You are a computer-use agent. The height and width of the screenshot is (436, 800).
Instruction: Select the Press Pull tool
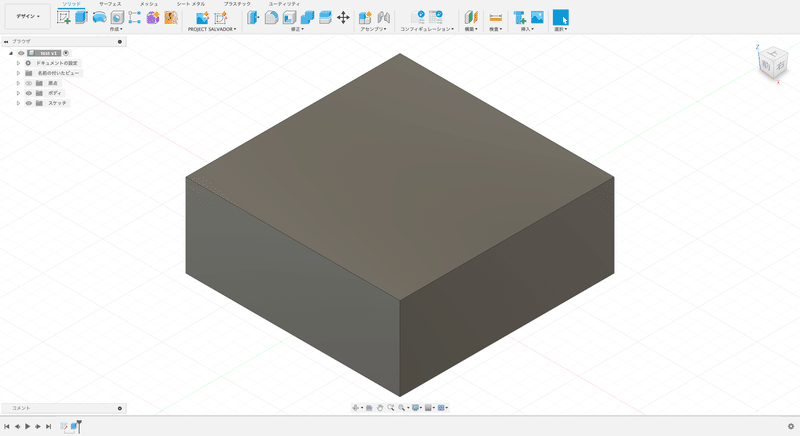click(253, 17)
